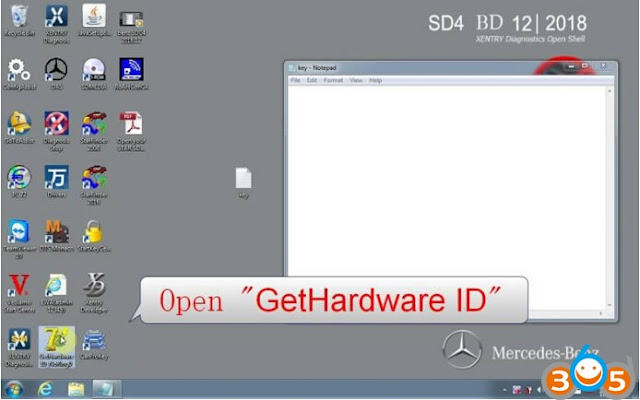Launch the Diagnosis Stop shortcut
The image size is (640, 400).
(x=56, y=131)
